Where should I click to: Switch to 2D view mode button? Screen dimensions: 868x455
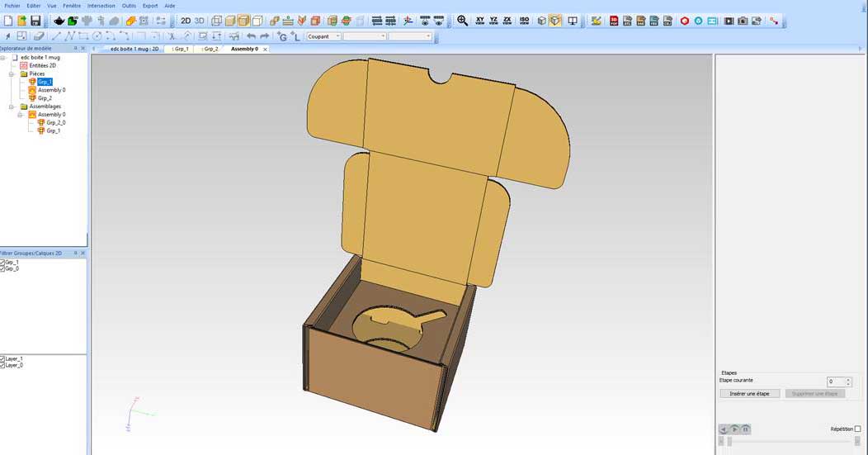click(186, 21)
